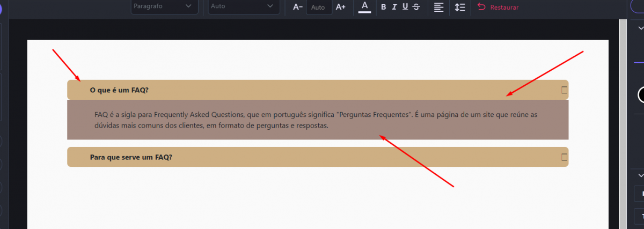Collapse the "O que é um FAQ?" item

click(564, 90)
